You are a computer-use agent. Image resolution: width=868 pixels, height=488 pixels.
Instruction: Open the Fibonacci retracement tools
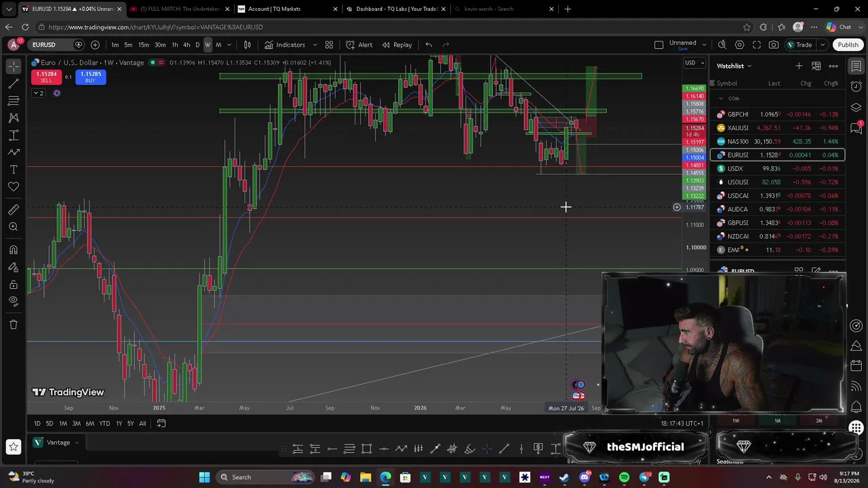coord(14,100)
